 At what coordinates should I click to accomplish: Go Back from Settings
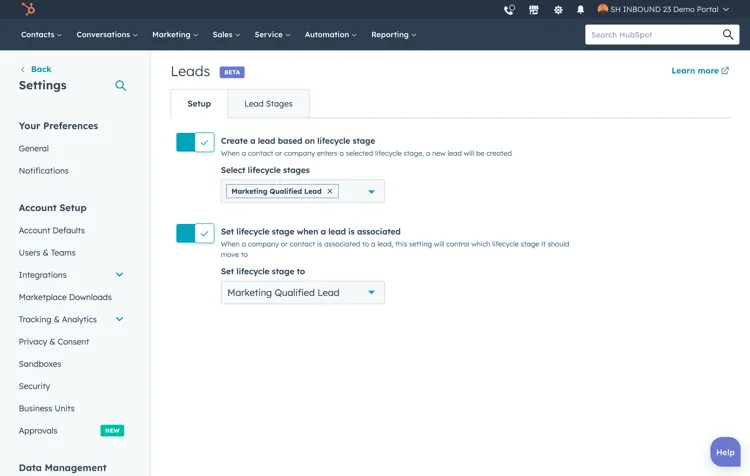tap(36, 69)
